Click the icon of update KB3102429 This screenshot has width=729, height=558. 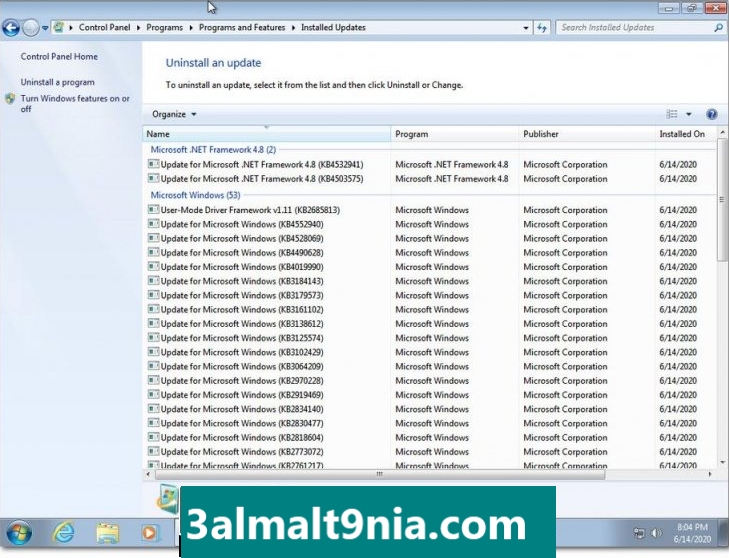click(153, 352)
